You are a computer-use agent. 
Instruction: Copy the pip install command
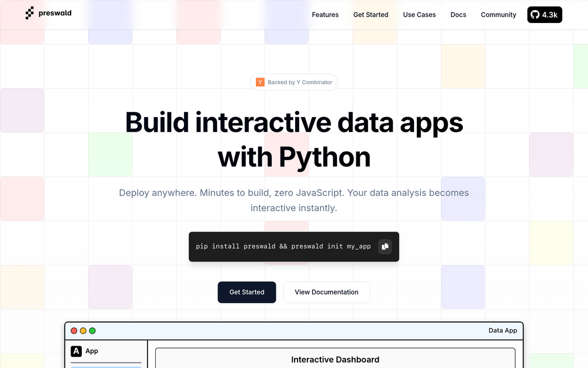[x=385, y=246]
